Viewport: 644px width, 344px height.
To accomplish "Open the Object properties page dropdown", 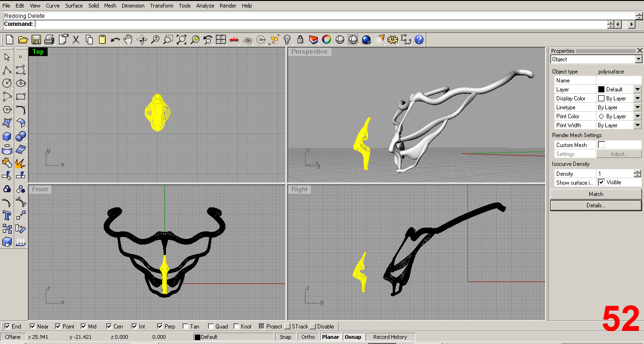I will tap(638, 59).
